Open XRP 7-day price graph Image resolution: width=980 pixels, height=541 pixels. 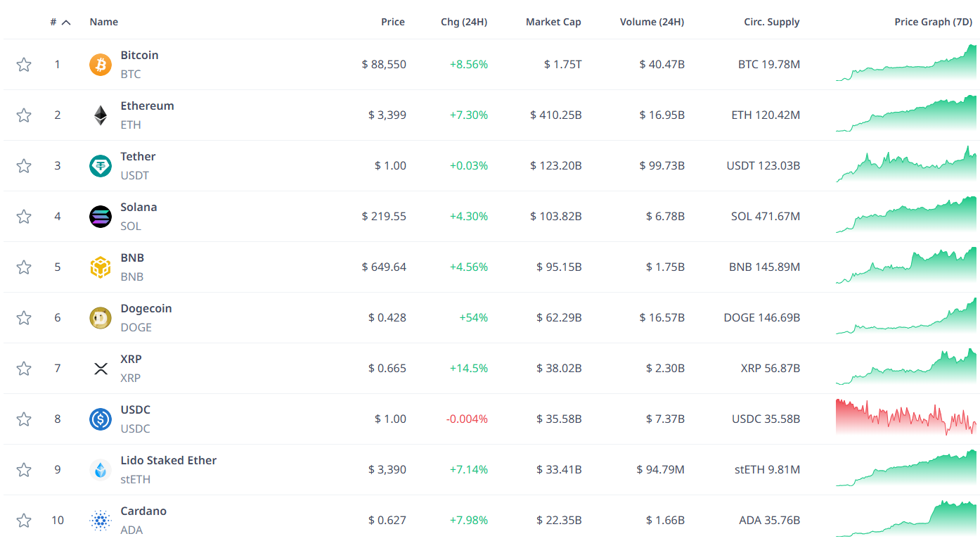click(x=905, y=368)
